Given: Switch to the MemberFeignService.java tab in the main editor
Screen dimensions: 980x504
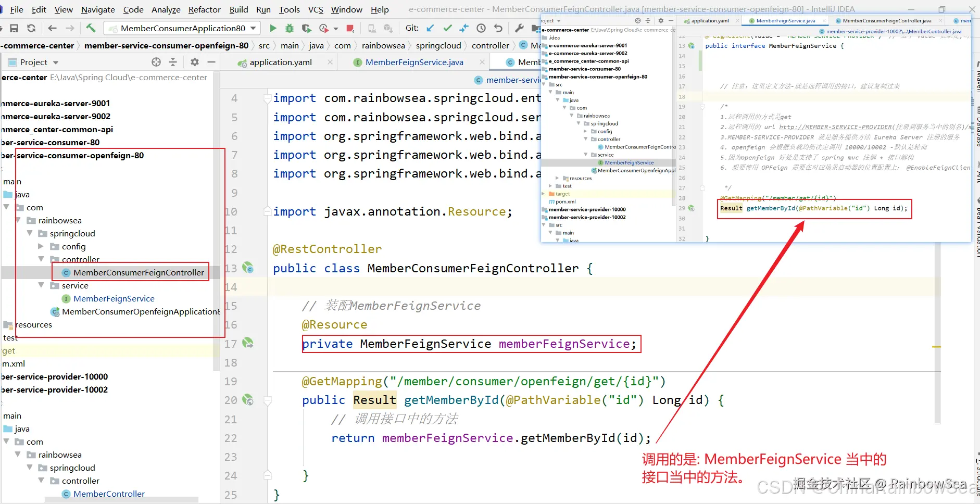Looking at the screenshot, I should coord(414,62).
